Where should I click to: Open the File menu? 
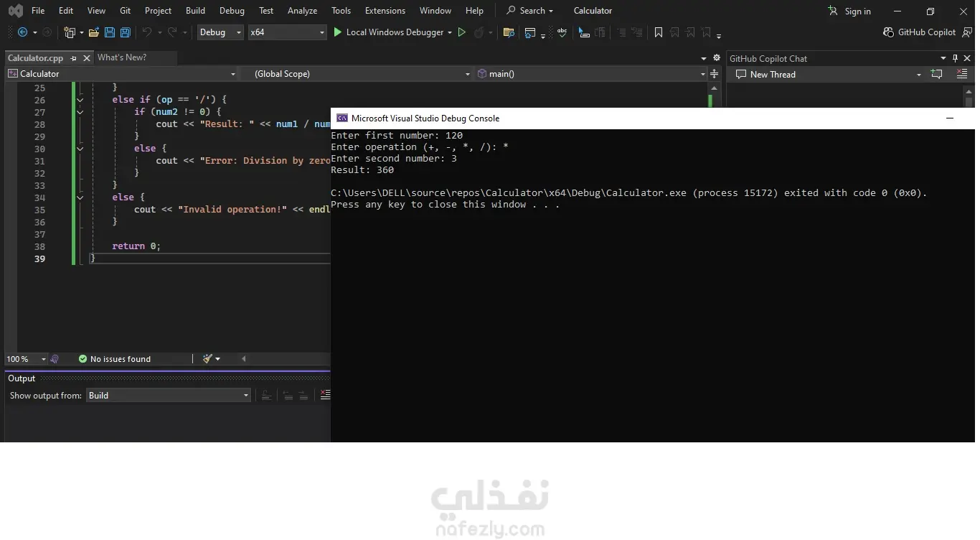38,11
